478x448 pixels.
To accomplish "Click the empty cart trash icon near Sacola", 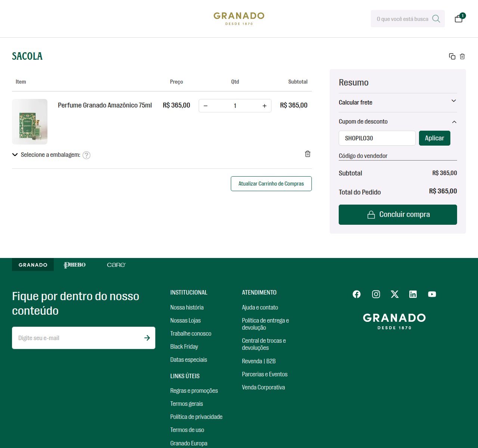I will click(462, 56).
